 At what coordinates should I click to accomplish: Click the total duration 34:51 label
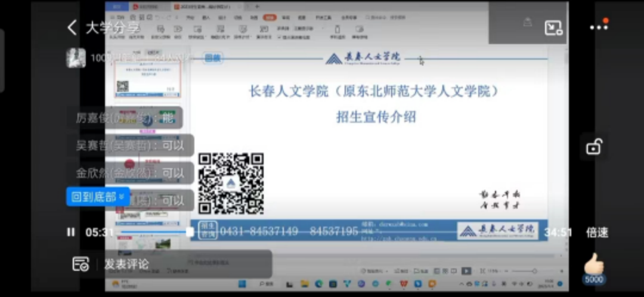click(558, 233)
